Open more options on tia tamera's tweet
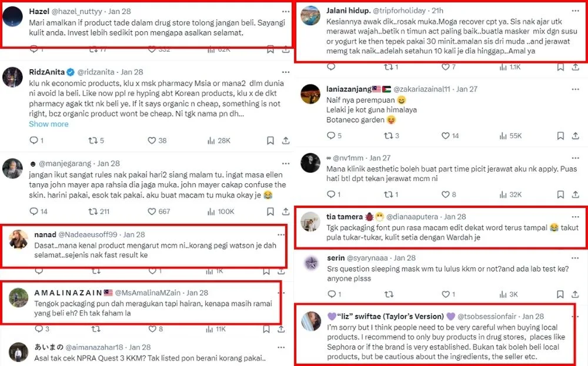The width and height of the screenshot is (588, 366). [x=578, y=217]
